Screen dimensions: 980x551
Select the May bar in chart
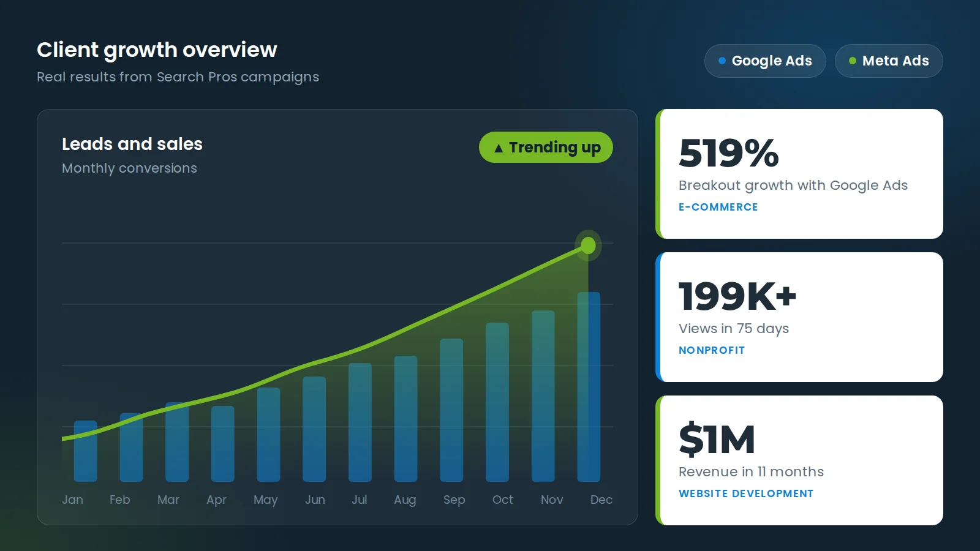point(268,435)
